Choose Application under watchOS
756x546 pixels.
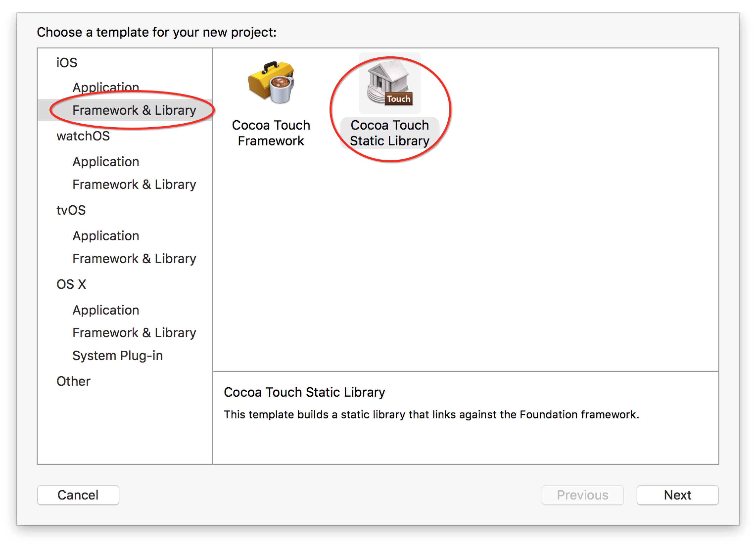pyautogui.click(x=106, y=161)
